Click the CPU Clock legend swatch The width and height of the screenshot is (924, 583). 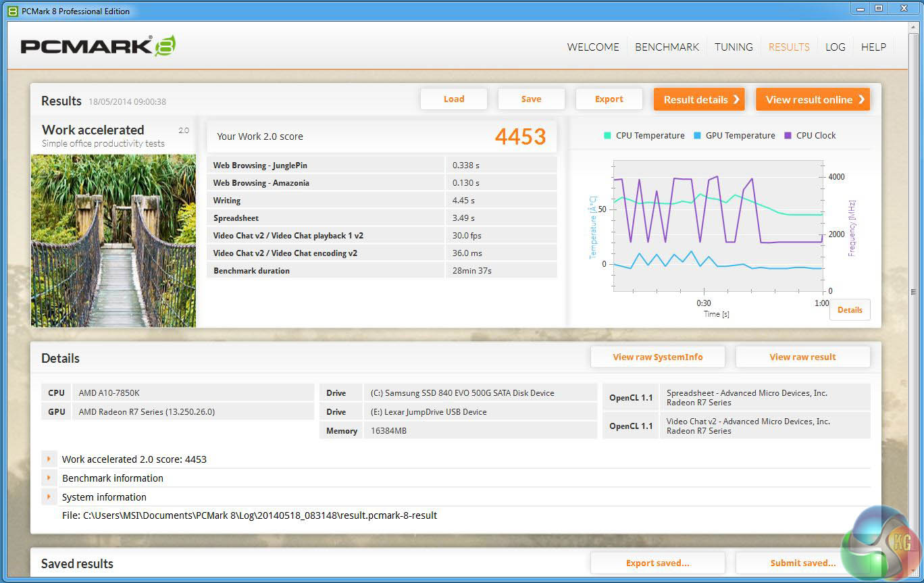point(788,136)
